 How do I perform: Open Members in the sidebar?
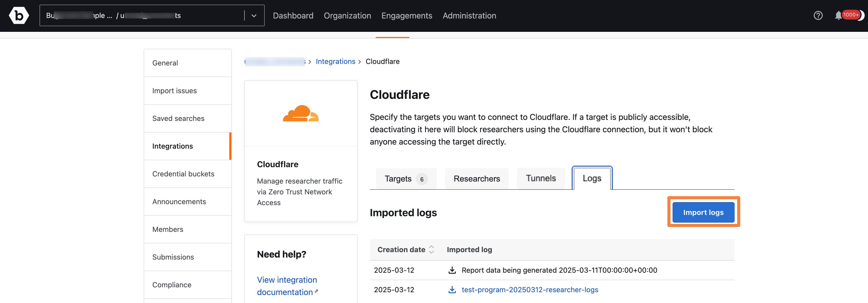(x=188, y=229)
